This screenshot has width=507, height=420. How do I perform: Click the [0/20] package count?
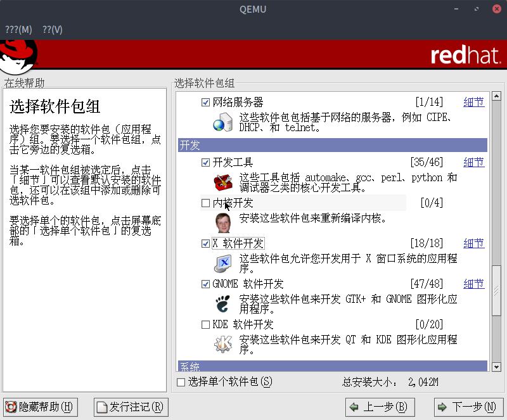pyautogui.click(x=429, y=324)
